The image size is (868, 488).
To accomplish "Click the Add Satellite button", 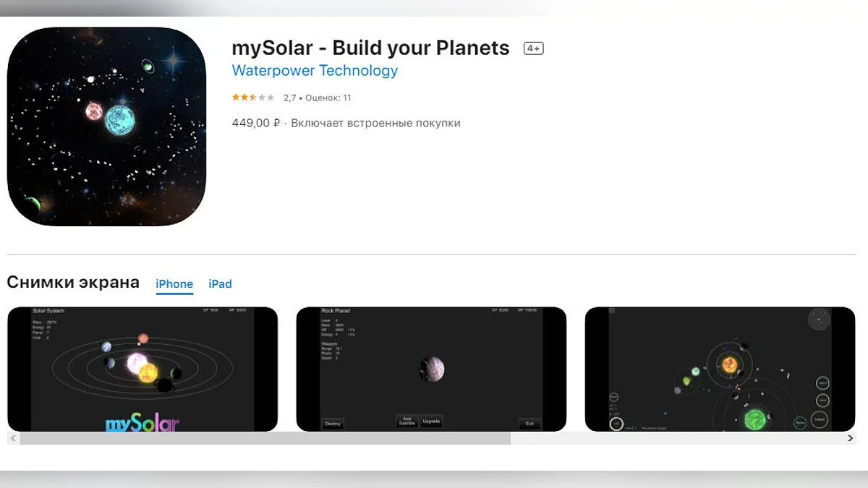I will coord(407,421).
